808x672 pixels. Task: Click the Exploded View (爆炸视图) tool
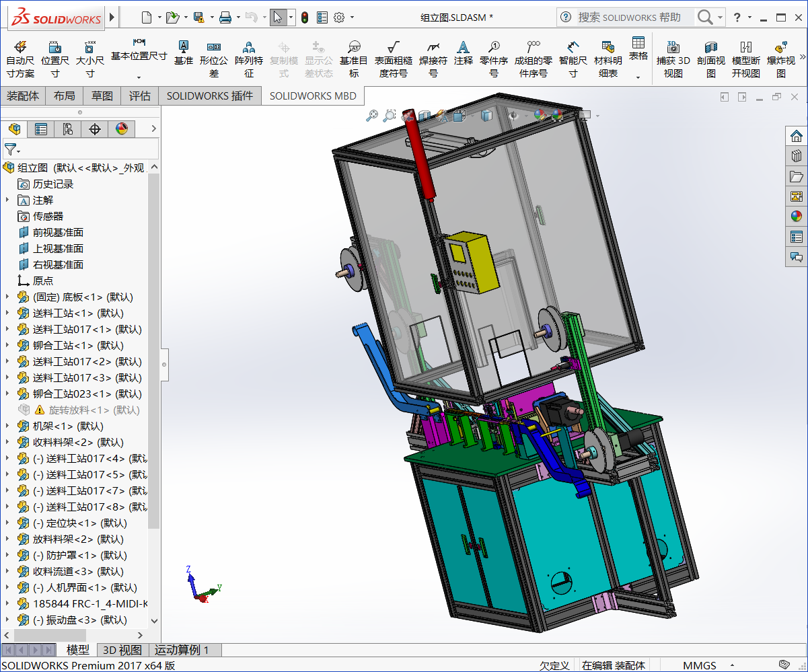[x=781, y=58]
